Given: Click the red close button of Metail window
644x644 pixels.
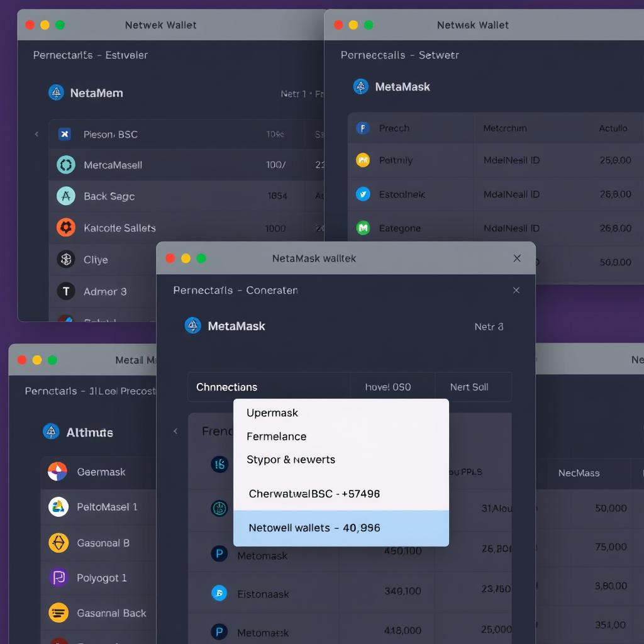Looking at the screenshot, I should pos(22,360).
